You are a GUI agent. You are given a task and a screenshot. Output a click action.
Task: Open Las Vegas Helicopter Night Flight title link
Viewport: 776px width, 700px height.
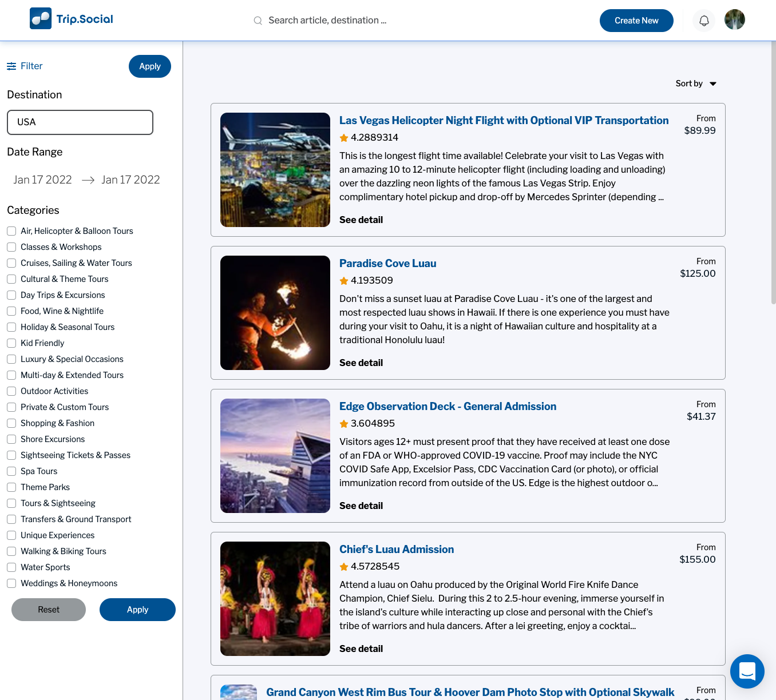504,121
